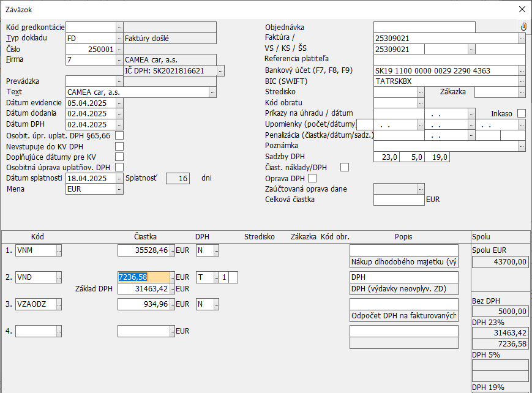Screen dimensions: 532x393
Task: Open lookup button for Faktúra number field
Action: [522, 38]
